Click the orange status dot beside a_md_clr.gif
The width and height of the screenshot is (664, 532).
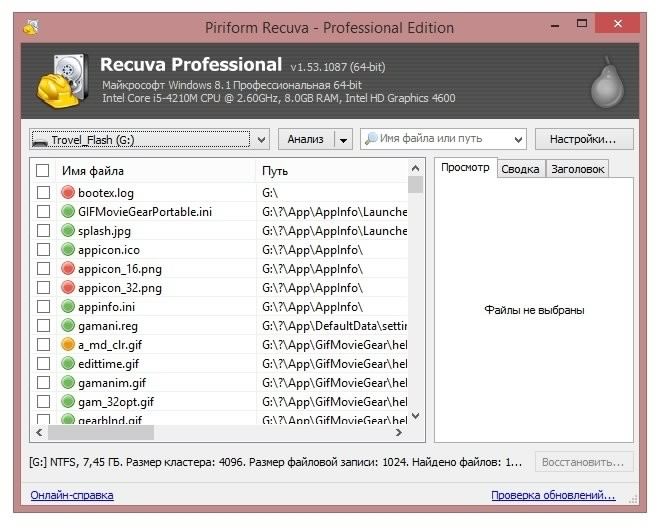(x=68, y=344)
